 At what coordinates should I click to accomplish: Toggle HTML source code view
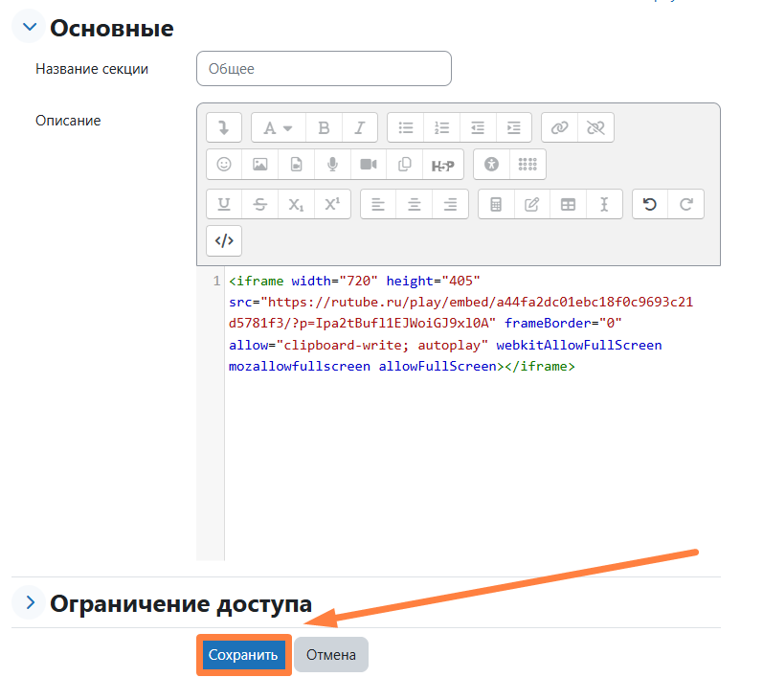coord(224,241)
